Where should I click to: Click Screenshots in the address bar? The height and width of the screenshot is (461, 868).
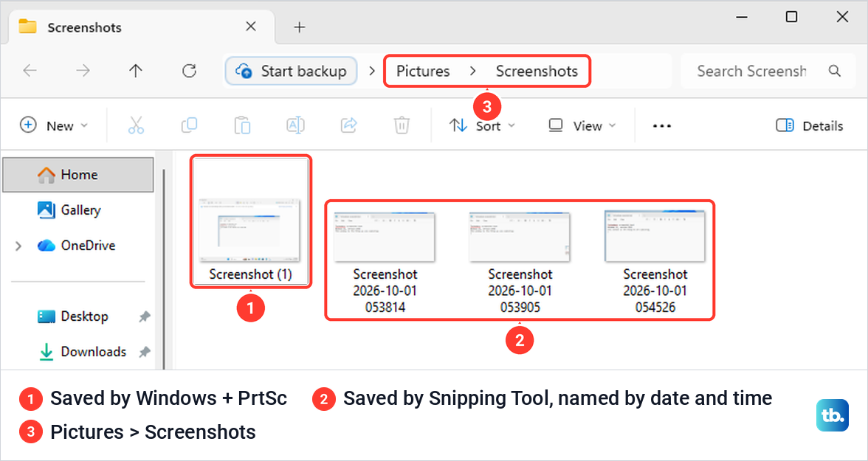[x=537, y=71]
